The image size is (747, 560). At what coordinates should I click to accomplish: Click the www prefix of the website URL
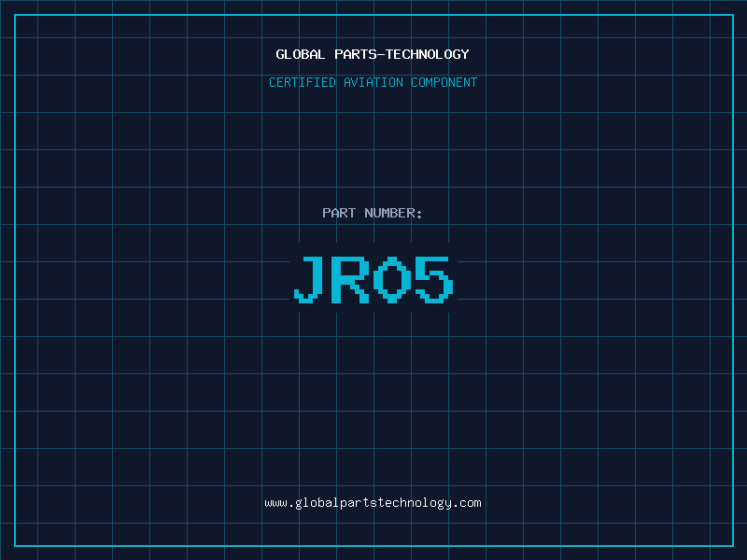(x=275, y=503)
